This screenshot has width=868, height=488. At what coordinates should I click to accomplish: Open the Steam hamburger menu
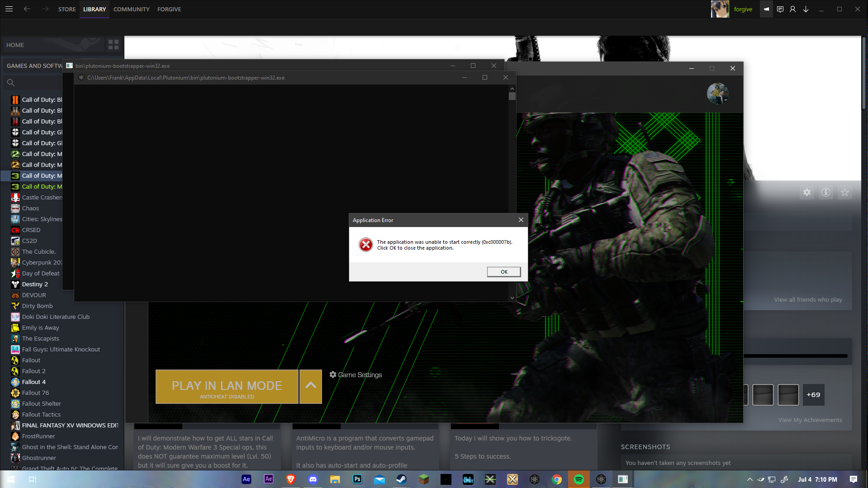pyautogui.click(x=9, y=9)
